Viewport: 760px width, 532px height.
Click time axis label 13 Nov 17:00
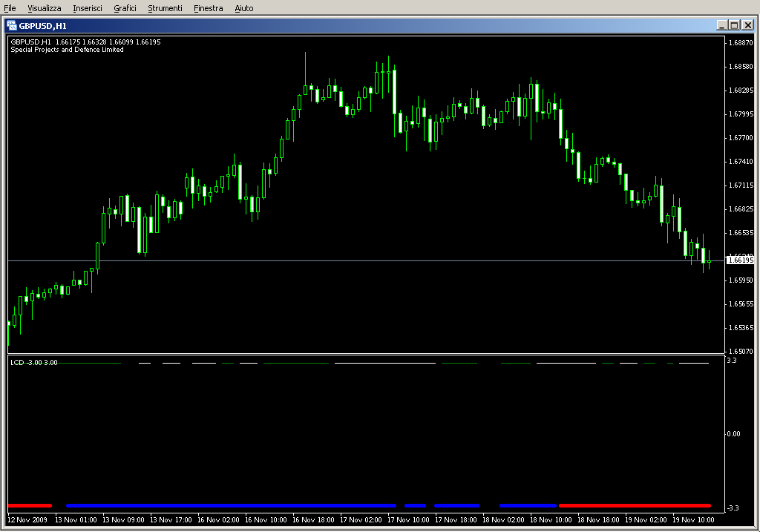171,520
